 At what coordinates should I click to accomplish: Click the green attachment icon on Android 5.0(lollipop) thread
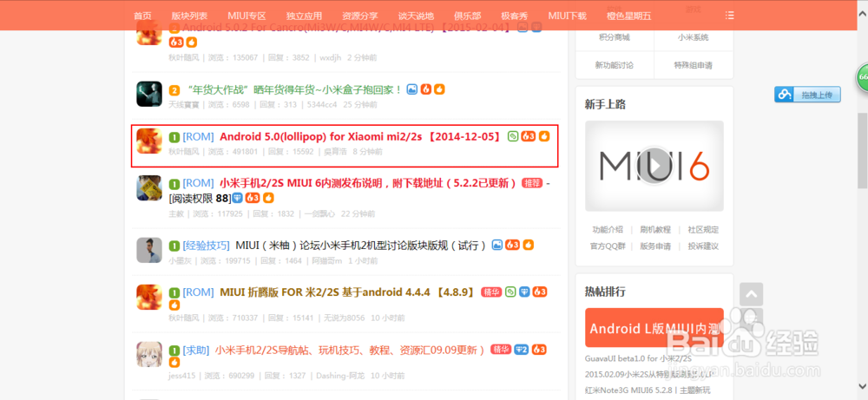click(513, 136)
